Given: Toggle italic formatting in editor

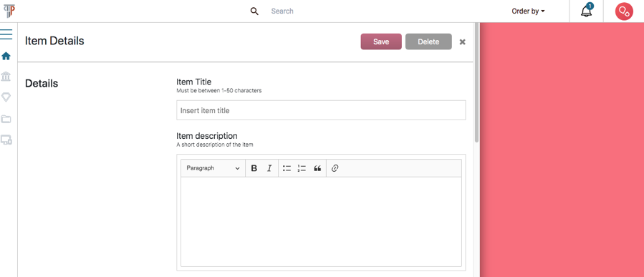Looking at the screenshot, I should [269, 168].
